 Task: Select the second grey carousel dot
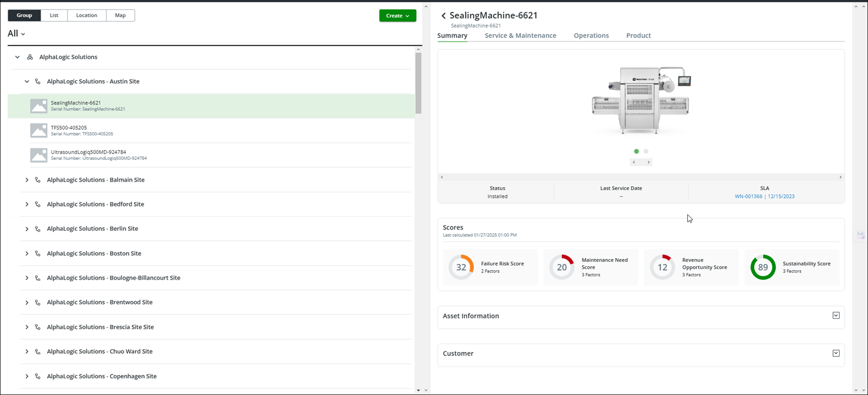pyautogui.click(x=646, y=151)
